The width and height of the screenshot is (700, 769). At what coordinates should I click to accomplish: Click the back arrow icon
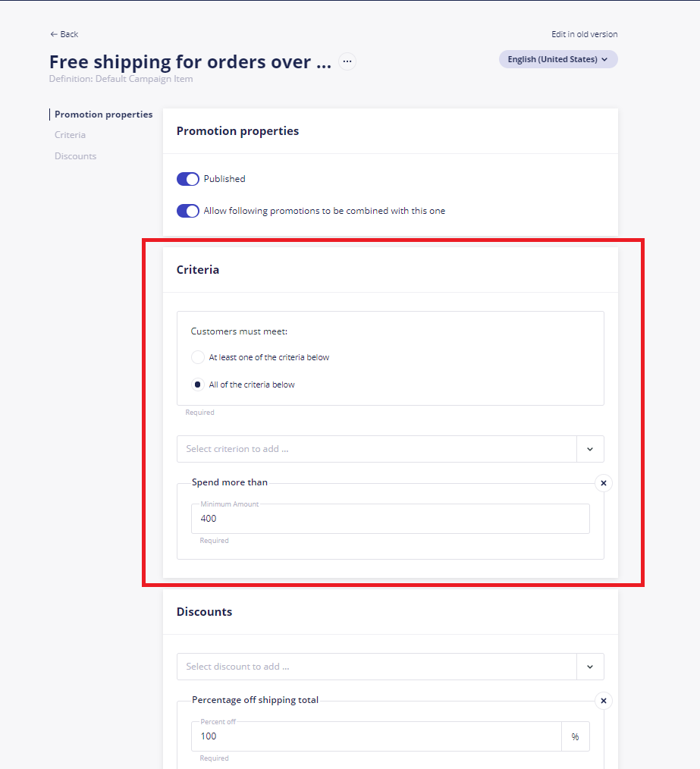[x=54, y=34]
